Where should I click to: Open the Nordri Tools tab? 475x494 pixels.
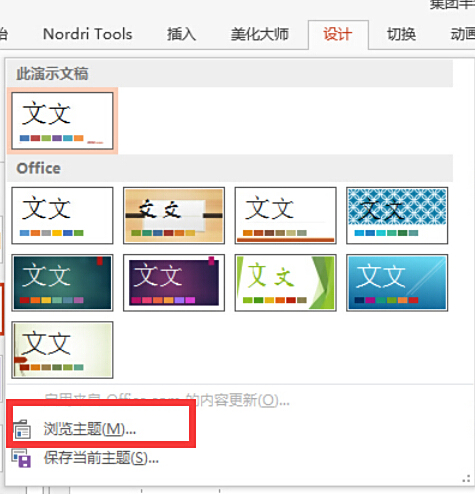click(x=88, y=34)
